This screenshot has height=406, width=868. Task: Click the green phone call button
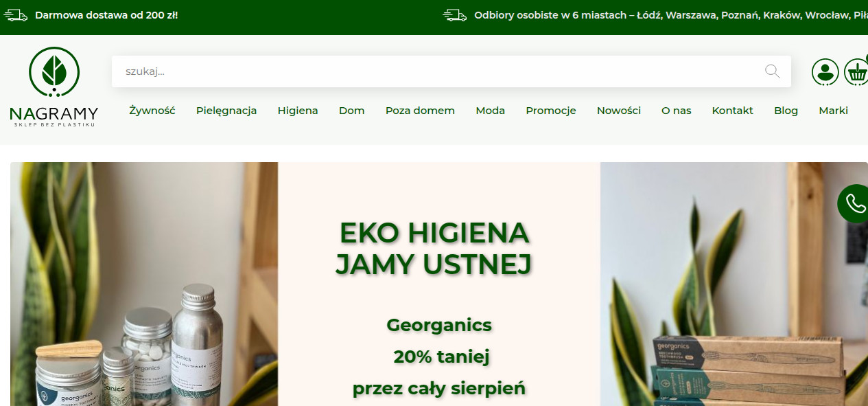click(854, 203)
